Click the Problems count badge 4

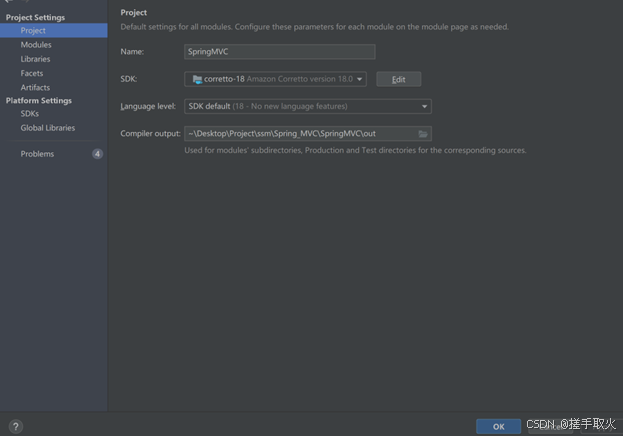click(97, 154)
